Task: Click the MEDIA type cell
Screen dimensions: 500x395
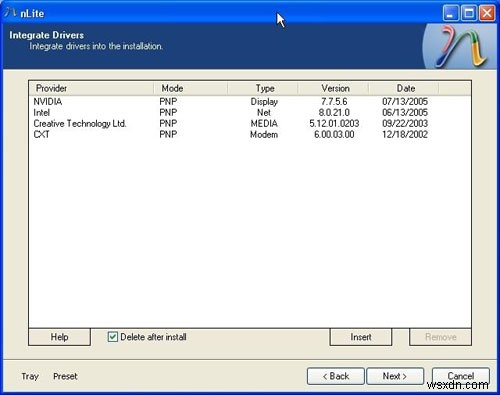Action: pyautogui.click(x=264, y=123)
